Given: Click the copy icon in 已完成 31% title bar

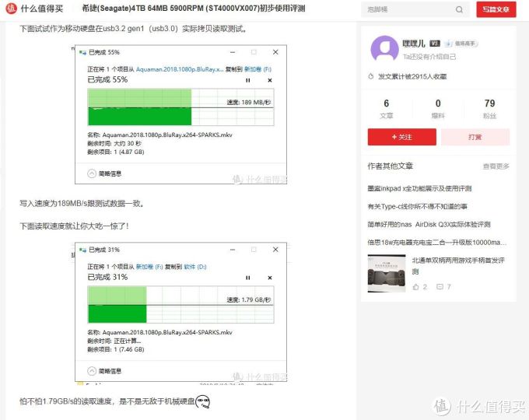Looking at the screenshot, I should (x=82, y=250).
